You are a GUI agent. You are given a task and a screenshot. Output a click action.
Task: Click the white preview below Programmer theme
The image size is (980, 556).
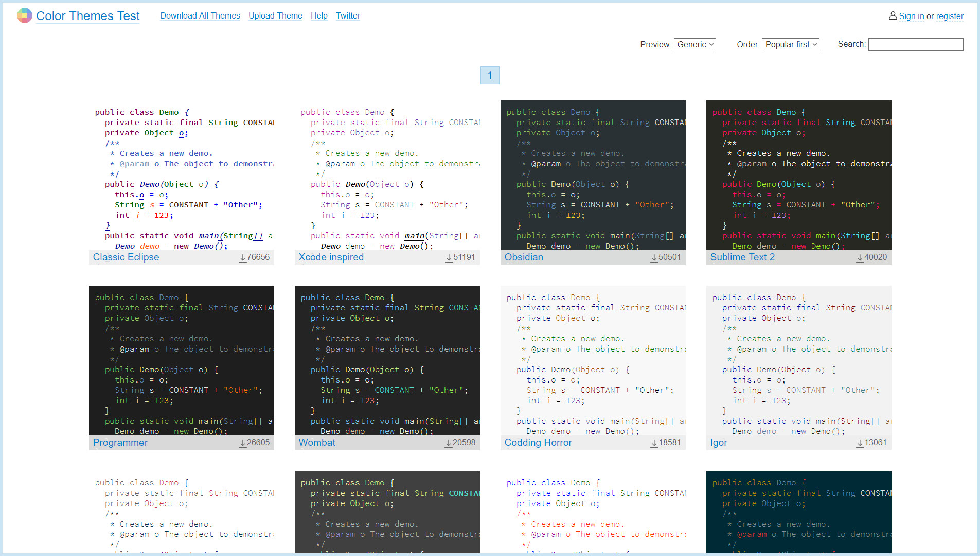point(182,512)
